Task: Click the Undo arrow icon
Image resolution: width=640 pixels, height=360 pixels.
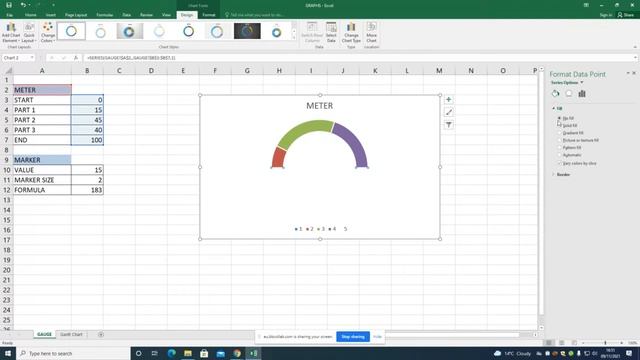Action: 23,5
